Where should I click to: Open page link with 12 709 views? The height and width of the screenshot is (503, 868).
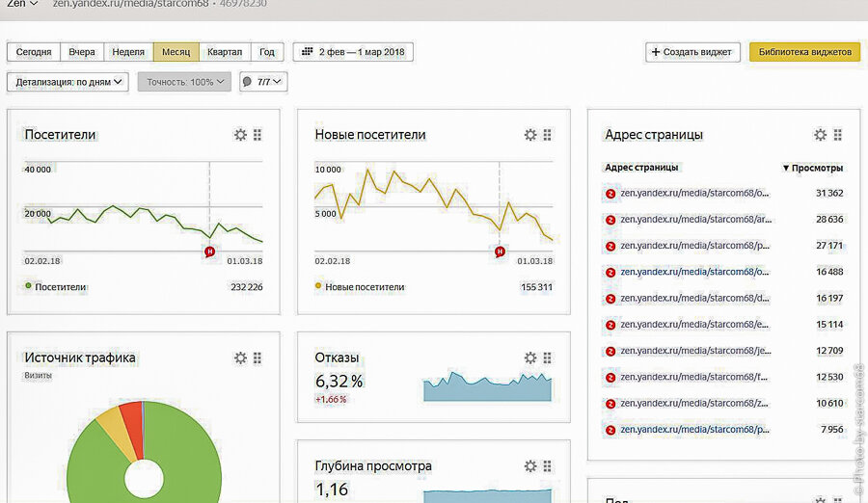click(695, 351)
